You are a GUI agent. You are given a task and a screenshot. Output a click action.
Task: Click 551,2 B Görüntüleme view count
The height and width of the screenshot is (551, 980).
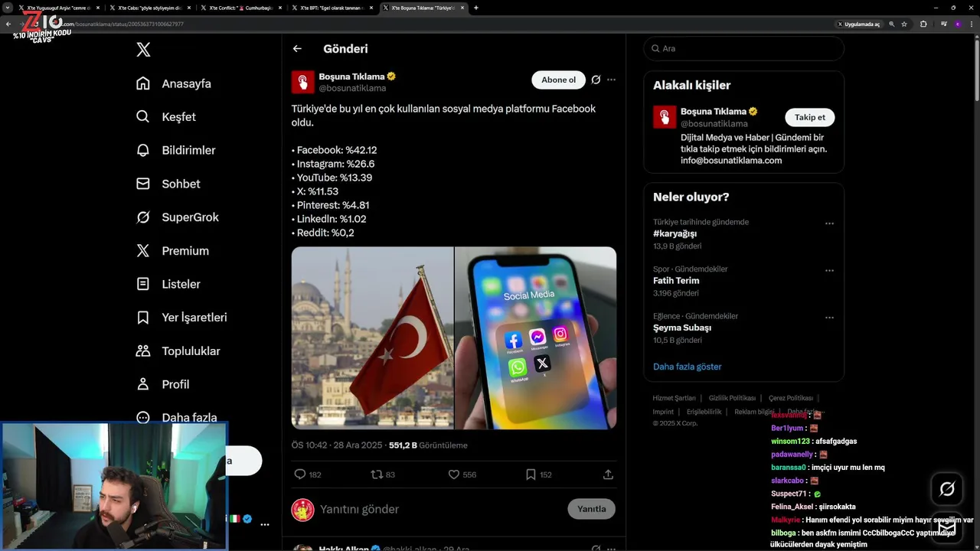(x=428, y=445)
